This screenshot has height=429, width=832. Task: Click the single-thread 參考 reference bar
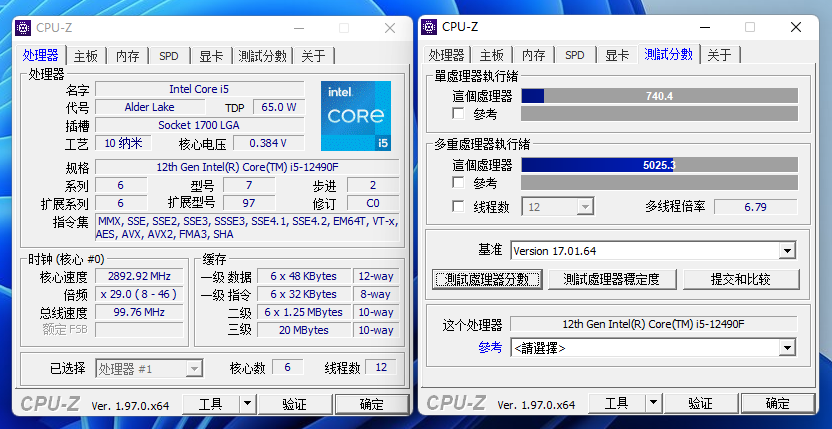click(x=660, y=114)
